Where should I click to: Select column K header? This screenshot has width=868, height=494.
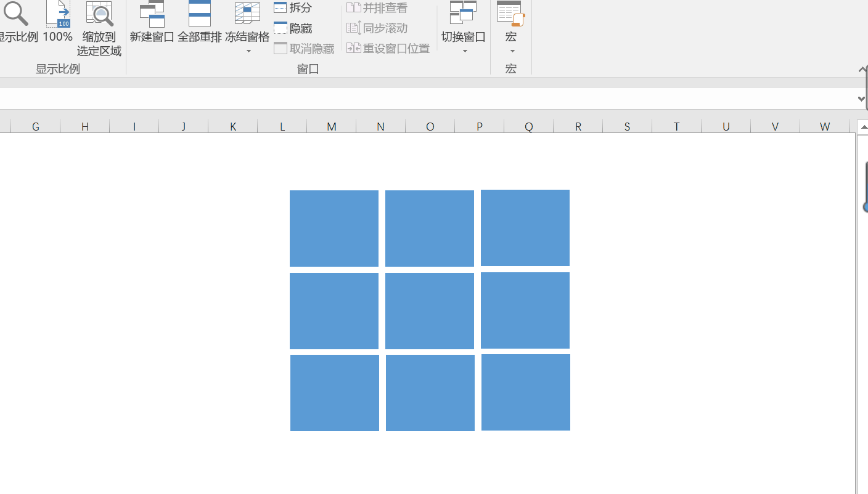click(233, 126)
